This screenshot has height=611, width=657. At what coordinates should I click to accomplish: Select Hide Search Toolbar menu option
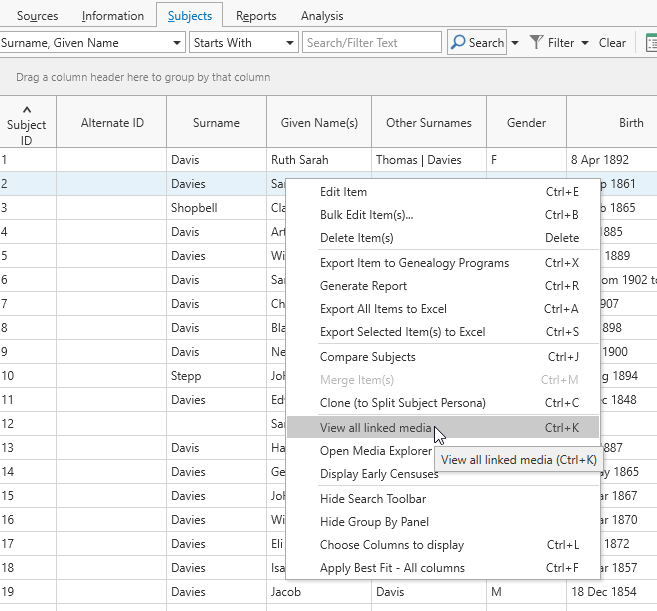pos(372,499)
